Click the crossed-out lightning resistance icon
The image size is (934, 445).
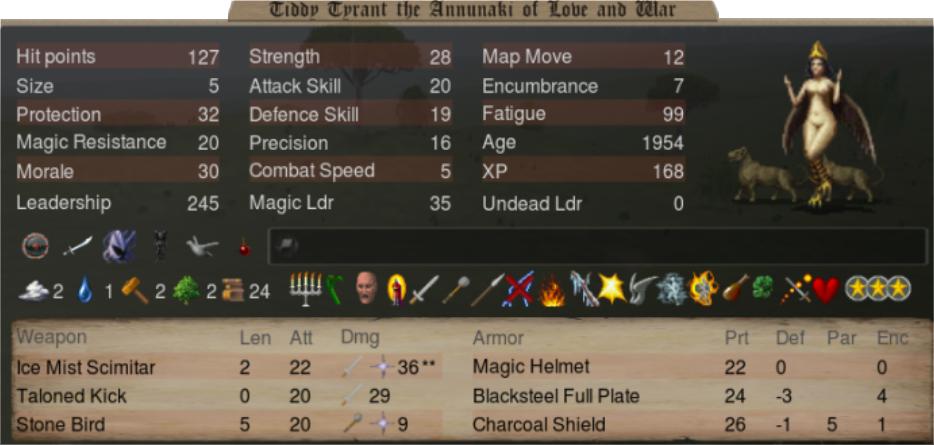[x=517, y=289]
